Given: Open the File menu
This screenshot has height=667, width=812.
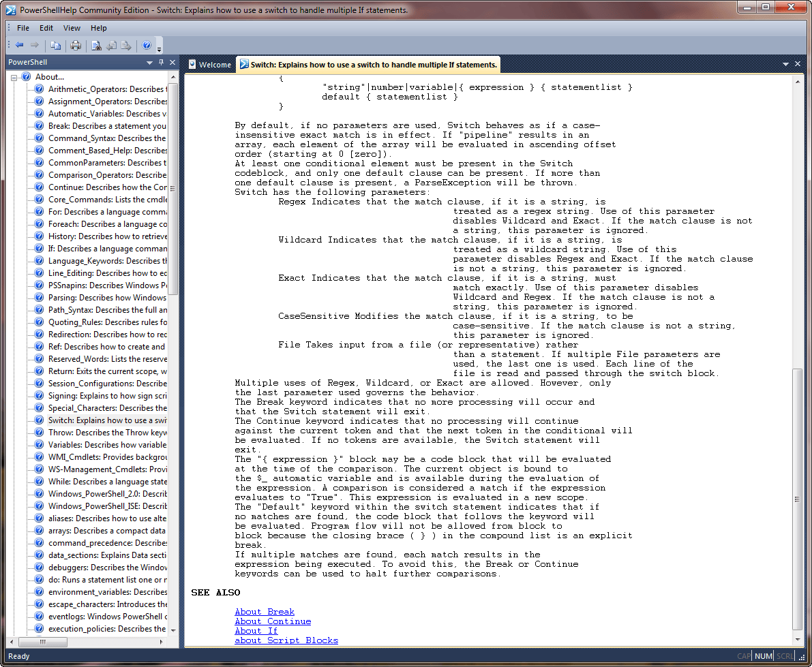Looking at the screenshot, I should tap(23, 28).
